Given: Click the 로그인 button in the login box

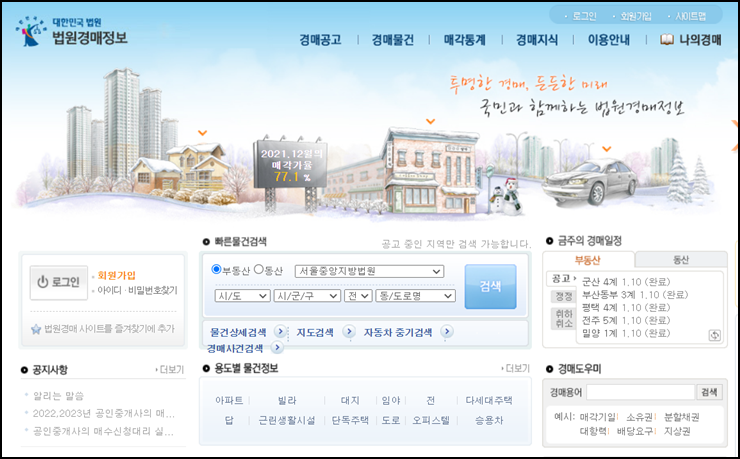Looking at the screenshot, I should 59,282.
